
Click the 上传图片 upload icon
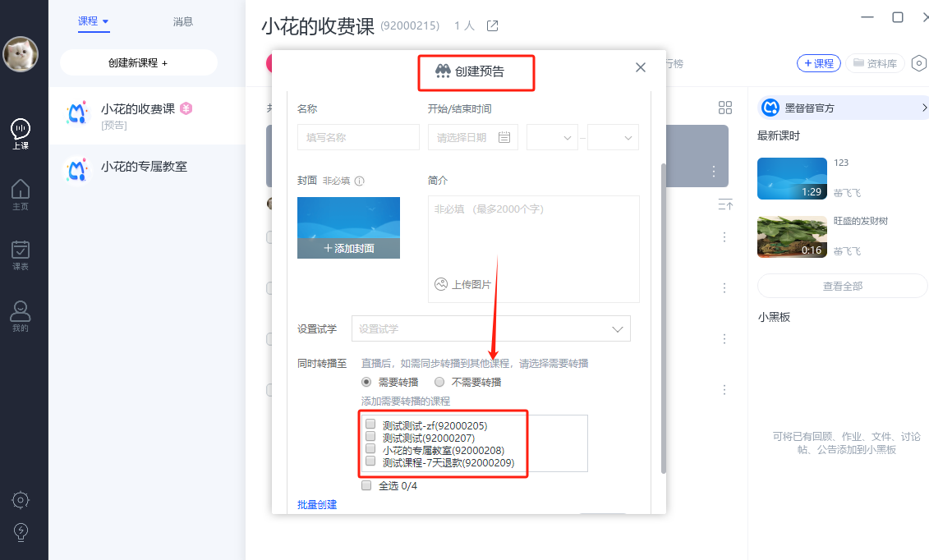(441, 284)
